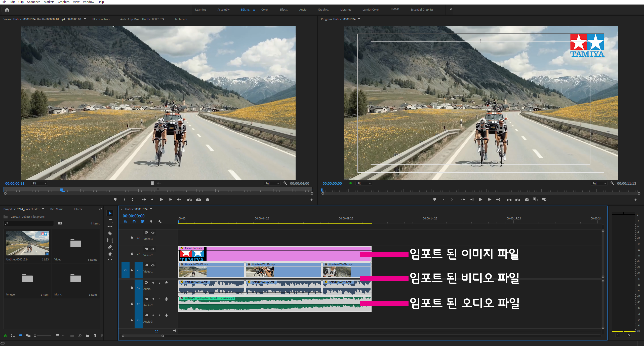
Task: Select the Razor tool
Action: pos(110,234)
